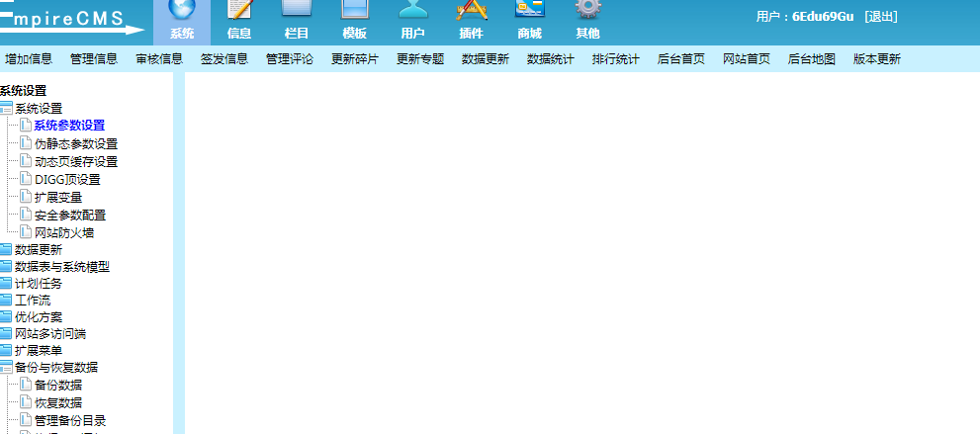Click page icon beside DIGG顶设置
The image size is (980, 434).
[x=26, y=179]
